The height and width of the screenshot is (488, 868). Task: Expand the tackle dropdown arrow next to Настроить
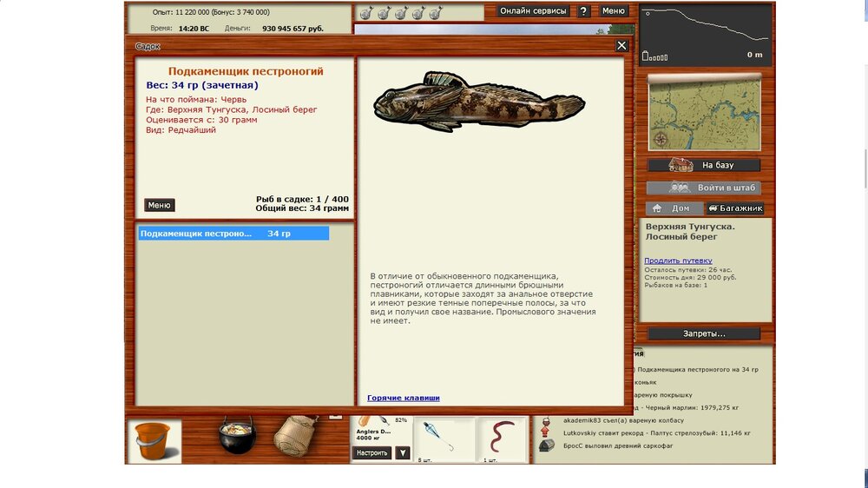[402, 452]
